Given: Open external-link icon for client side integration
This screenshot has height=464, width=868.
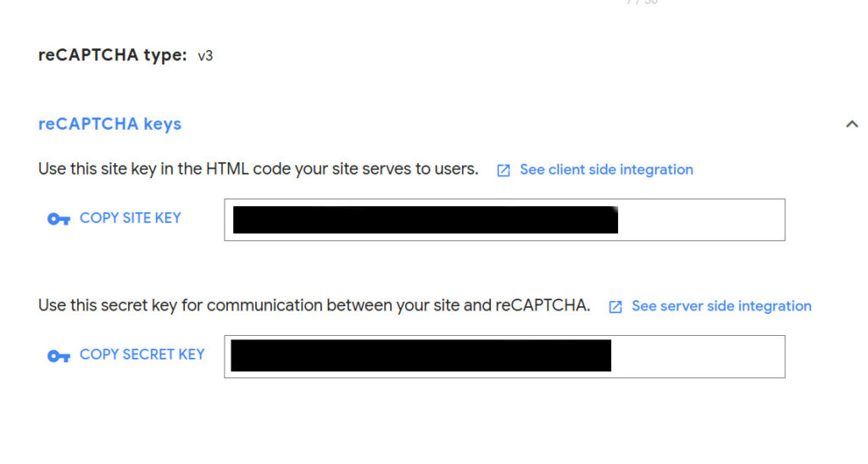Looking at the screenshot, I should coord(504,170).
